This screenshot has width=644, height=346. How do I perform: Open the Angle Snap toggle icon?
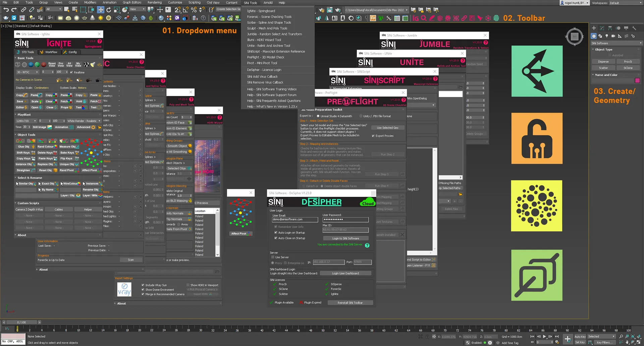pos(185,10)
